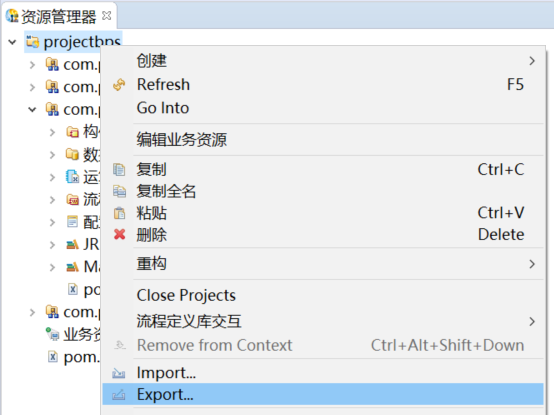
Task: Open the 创建 submenu arrow
Action: (532, 61)
